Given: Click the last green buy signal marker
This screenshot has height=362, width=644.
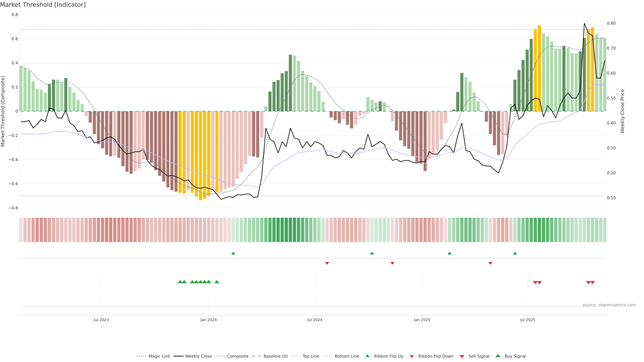Looking at the screenshot, I should tap(217, 282).
